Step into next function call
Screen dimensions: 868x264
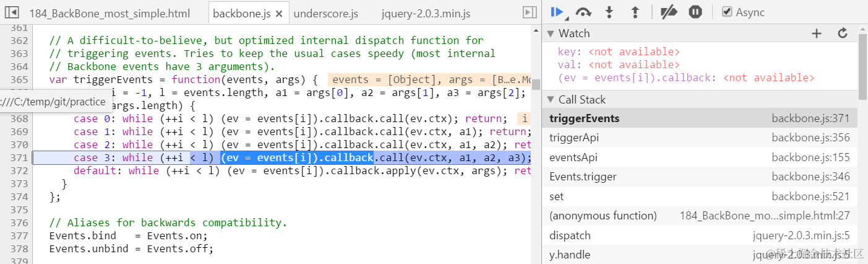point(609,12)
